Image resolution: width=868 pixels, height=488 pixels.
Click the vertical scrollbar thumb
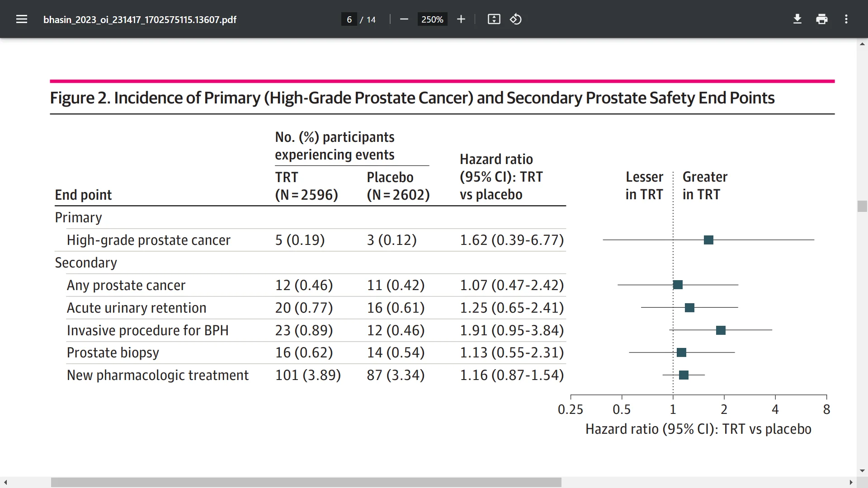tap(862, 206)
